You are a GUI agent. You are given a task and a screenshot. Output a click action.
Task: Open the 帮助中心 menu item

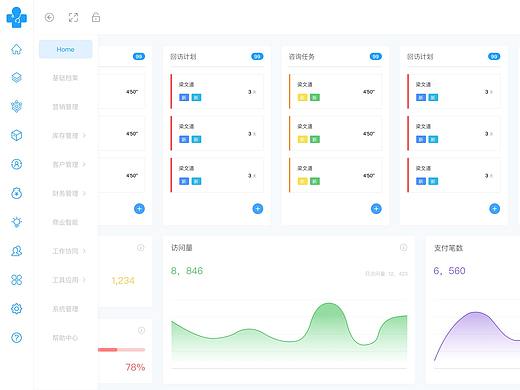click(65, 338)
